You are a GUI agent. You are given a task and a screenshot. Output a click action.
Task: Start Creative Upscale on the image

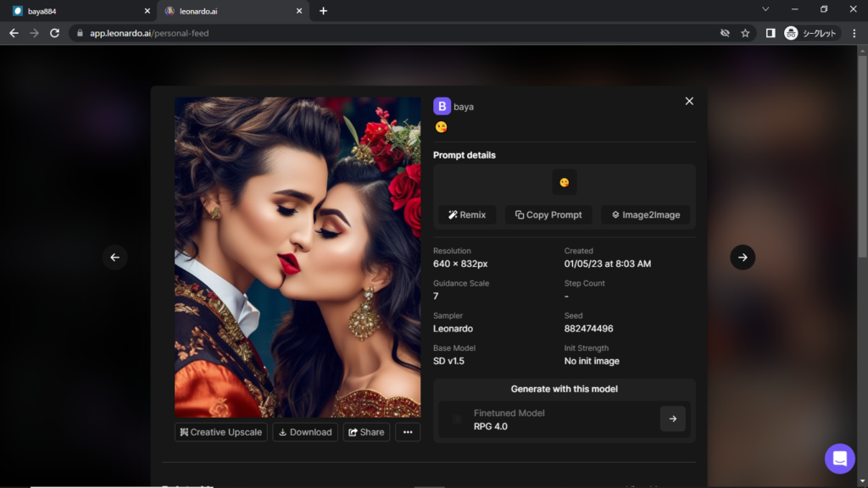[x=221, y=432]
